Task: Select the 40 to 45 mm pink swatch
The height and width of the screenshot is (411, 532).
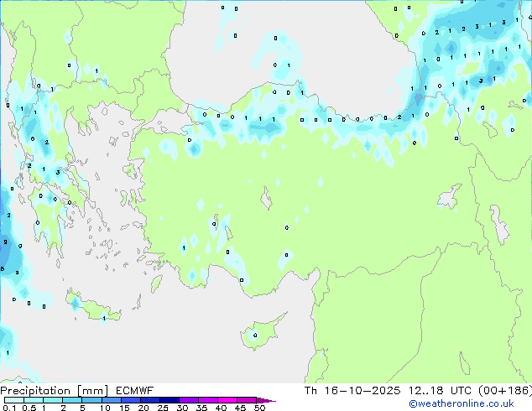Action: 227,400
